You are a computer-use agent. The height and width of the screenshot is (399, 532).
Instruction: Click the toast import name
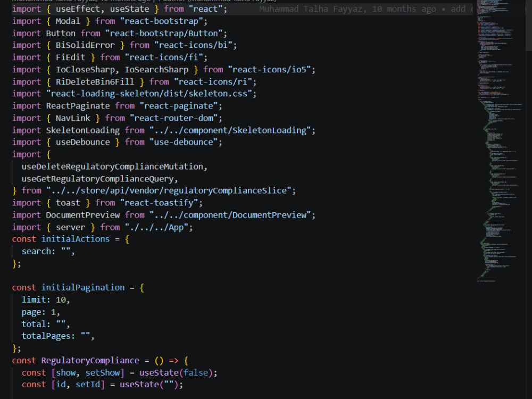pyautogui.click(x=68, y=203)
